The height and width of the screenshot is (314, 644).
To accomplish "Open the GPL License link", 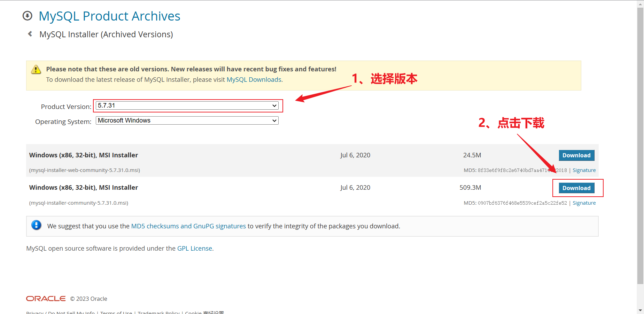I will 195,249.
